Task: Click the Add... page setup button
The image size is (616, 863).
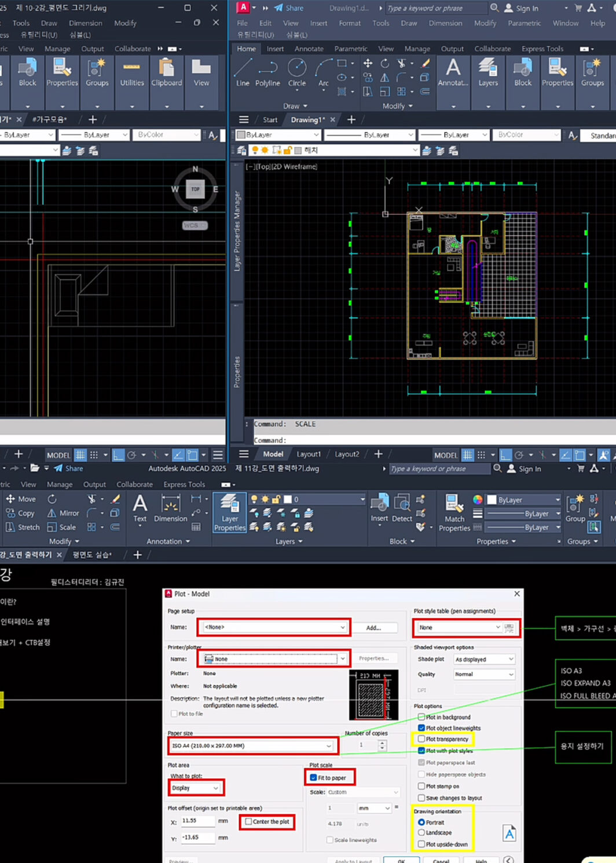Action: click(x=373, y=627)
